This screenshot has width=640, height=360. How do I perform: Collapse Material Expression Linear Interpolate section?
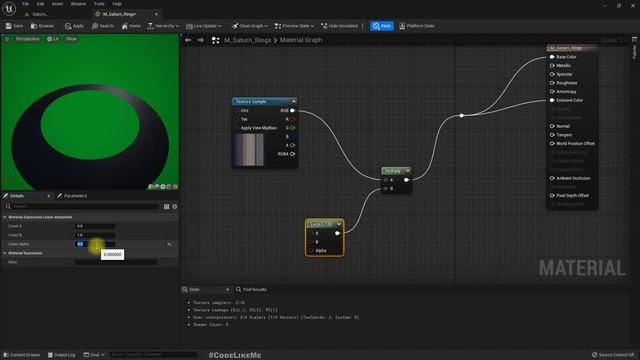coord(5,217)
